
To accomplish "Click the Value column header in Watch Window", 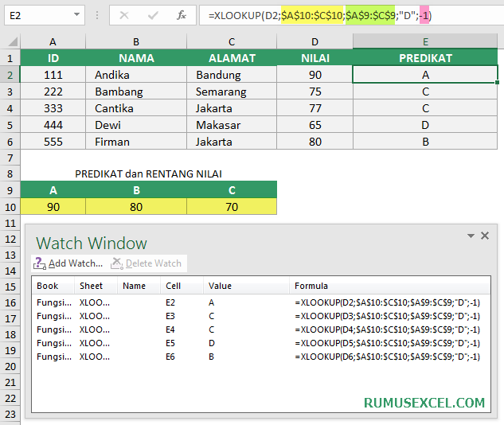I will click(246, 286).
